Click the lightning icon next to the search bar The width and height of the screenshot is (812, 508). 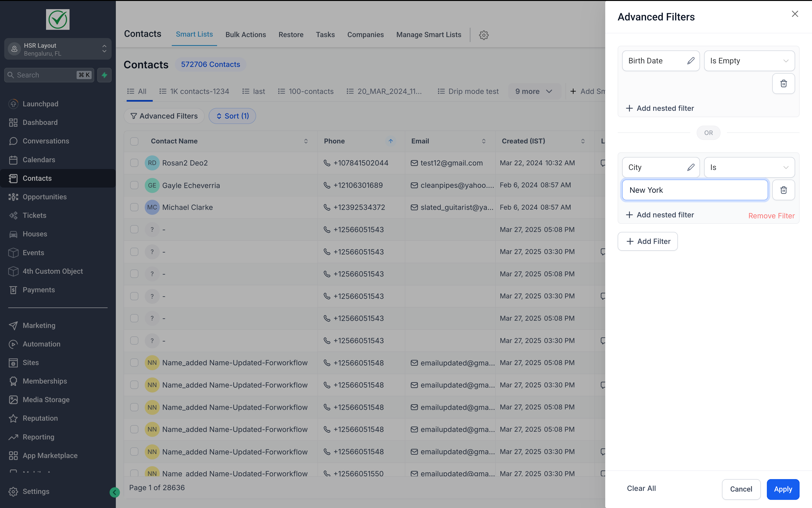click(x=104, y=75)
